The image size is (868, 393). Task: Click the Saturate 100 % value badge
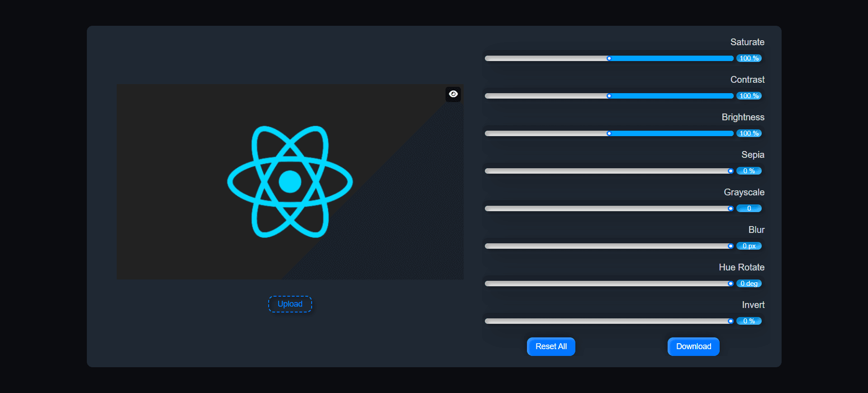pyautogui.click(x=749, y=58)
